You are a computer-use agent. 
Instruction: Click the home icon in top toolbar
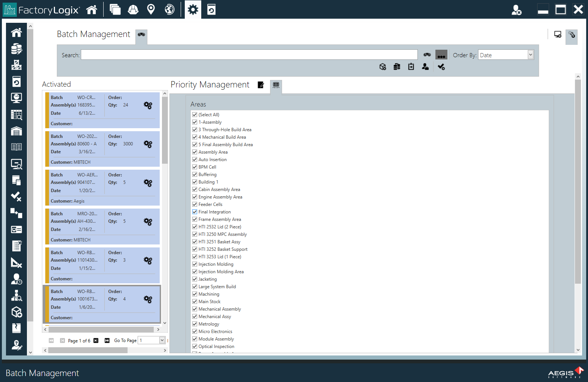click(x=92, y=9)
